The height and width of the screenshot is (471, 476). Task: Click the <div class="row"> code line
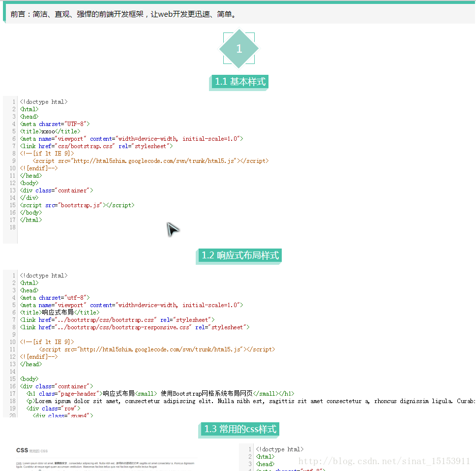click(54, 408)
